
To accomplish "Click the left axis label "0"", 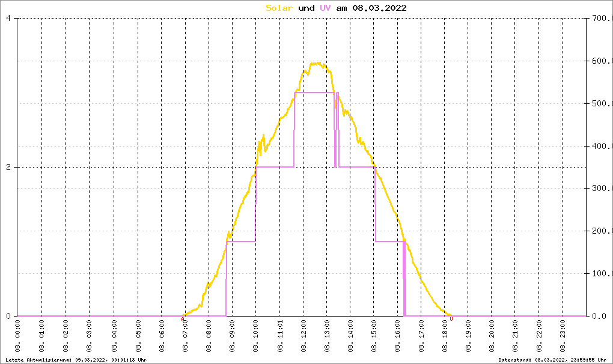I will (x=8, y=316).
